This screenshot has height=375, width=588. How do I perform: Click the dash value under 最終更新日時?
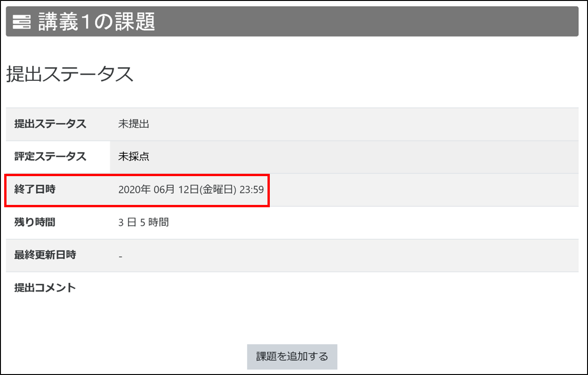[120, 256]
